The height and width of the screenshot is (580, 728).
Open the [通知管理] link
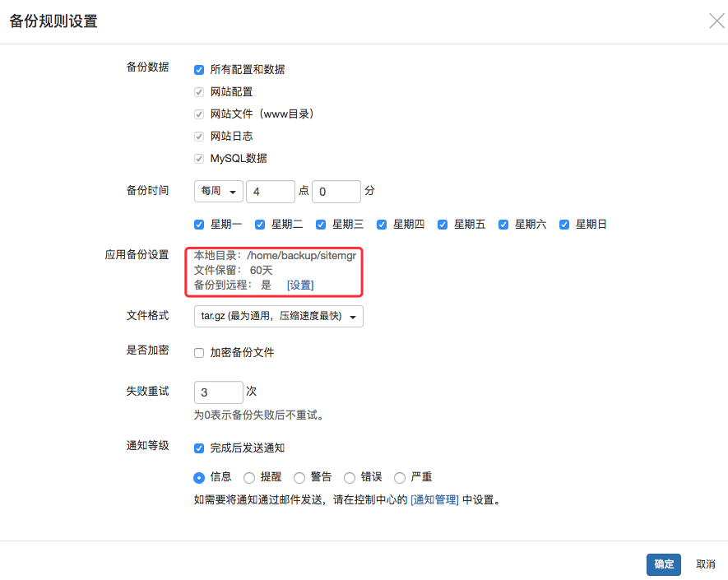[x=434, y=499]
